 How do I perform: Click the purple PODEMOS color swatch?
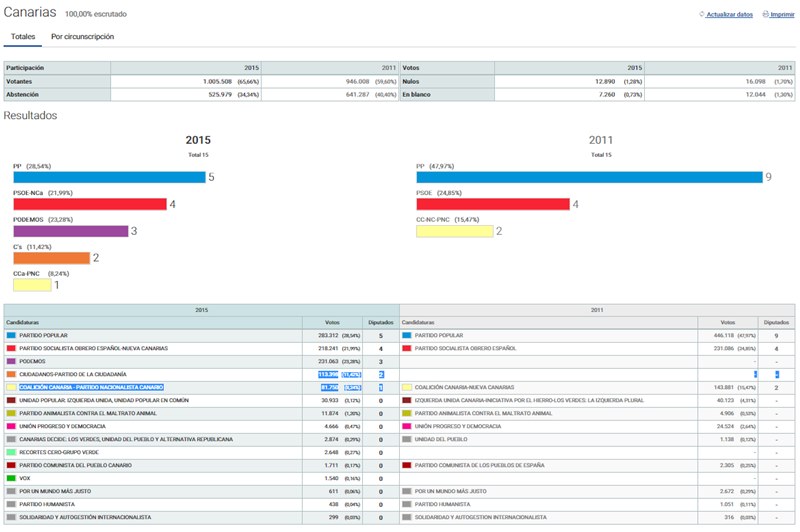pos(11,360)
